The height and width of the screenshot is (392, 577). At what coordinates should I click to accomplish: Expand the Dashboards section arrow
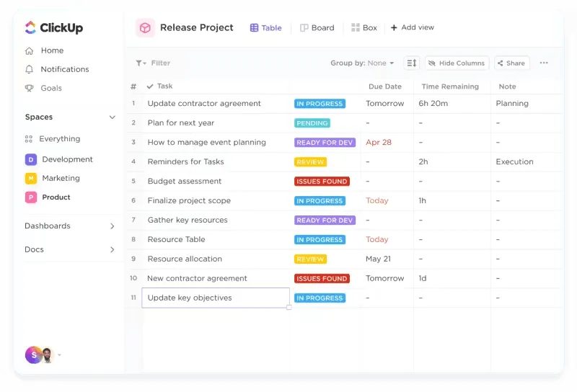point(113,226)
